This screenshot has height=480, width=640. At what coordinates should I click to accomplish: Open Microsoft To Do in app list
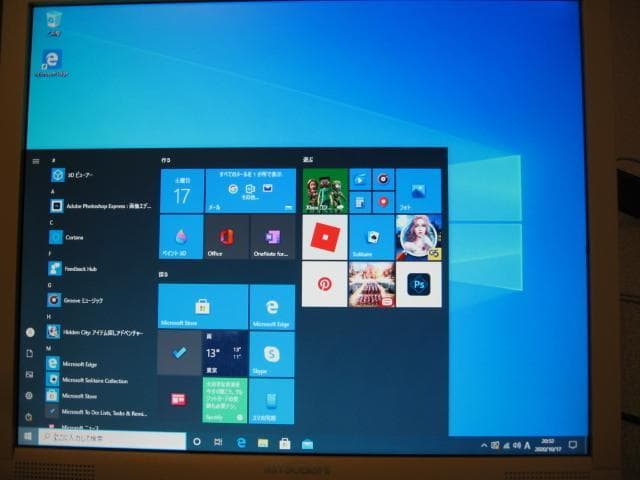(x=98, y=412)
